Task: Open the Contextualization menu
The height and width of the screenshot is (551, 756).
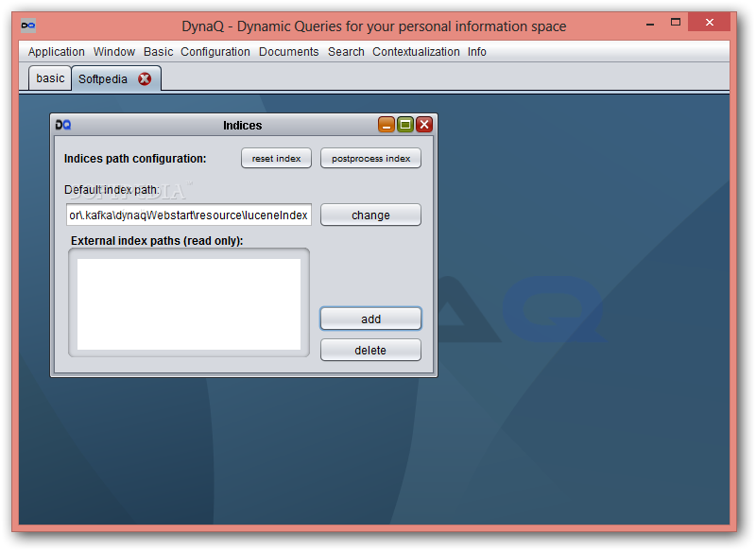Action: [x=416, y=52]
